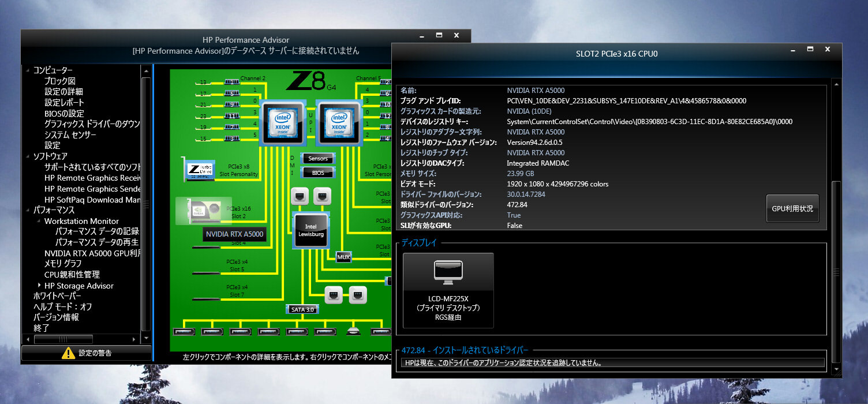Click the tree scrollbar's right arrow
Screen dimensions: 868x404
coord(134,339)
